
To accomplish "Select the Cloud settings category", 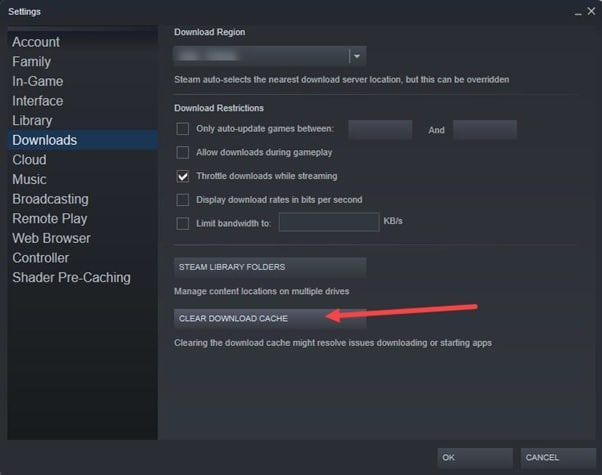I will [x=29, y=160].
